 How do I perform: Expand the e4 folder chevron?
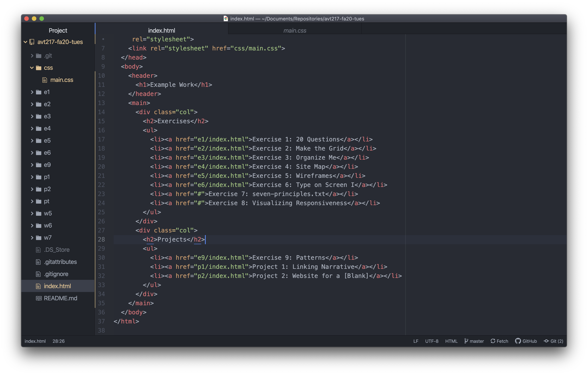coord(32,128)
